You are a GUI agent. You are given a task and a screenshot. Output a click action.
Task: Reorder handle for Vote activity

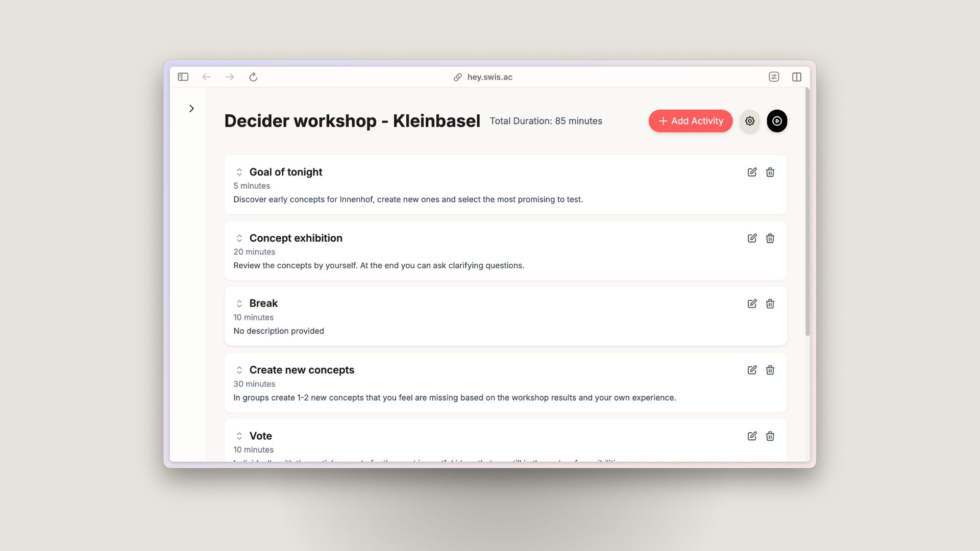coord(239,436)
